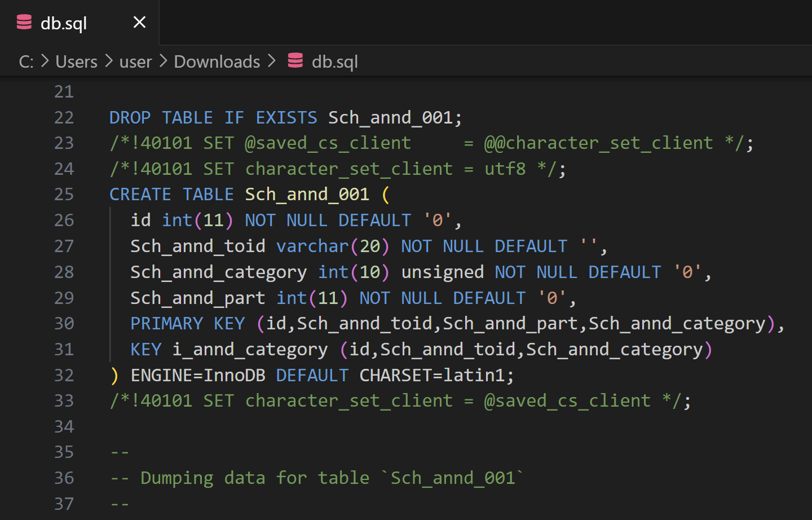Click Sch_annd_toid column on line 27

pyautogui.click(x=198, y=246)
